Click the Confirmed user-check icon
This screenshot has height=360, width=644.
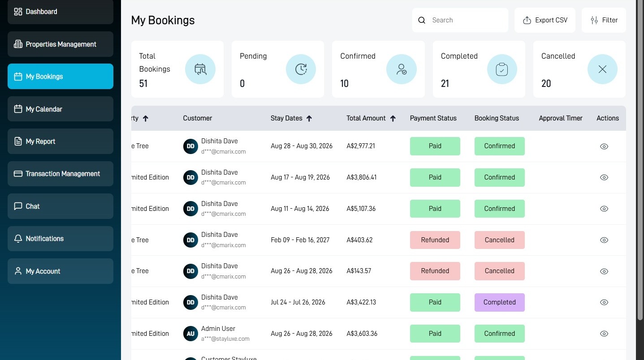(x=402, y=69)
